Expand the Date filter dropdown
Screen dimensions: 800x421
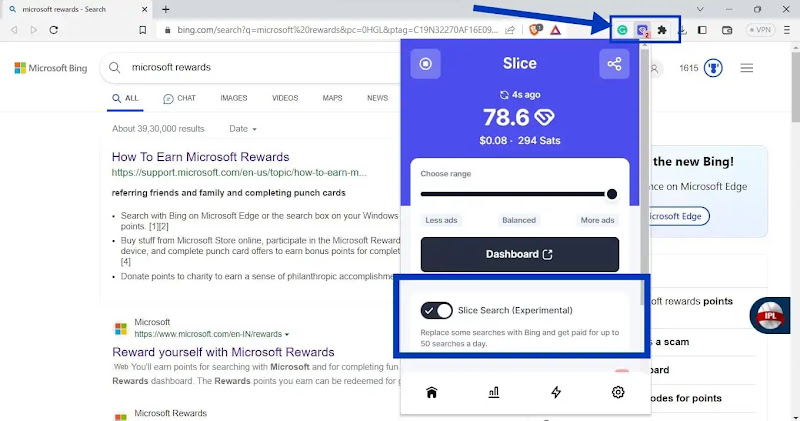[x=243, y=129]
